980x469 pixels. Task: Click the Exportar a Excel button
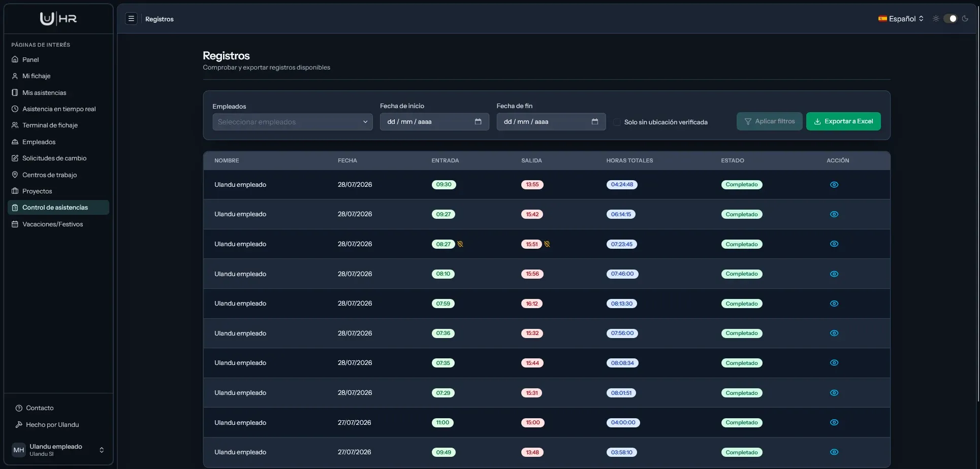tap(843, 121)
